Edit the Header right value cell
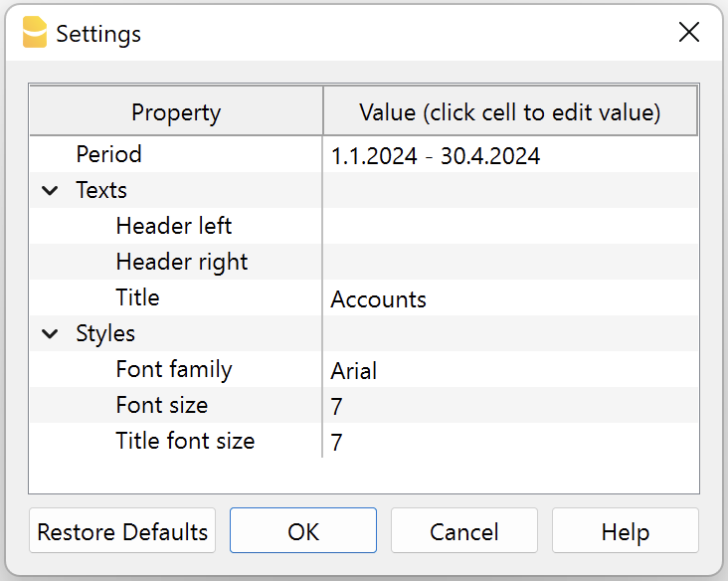Screen dimensions: 728x581 509,263
